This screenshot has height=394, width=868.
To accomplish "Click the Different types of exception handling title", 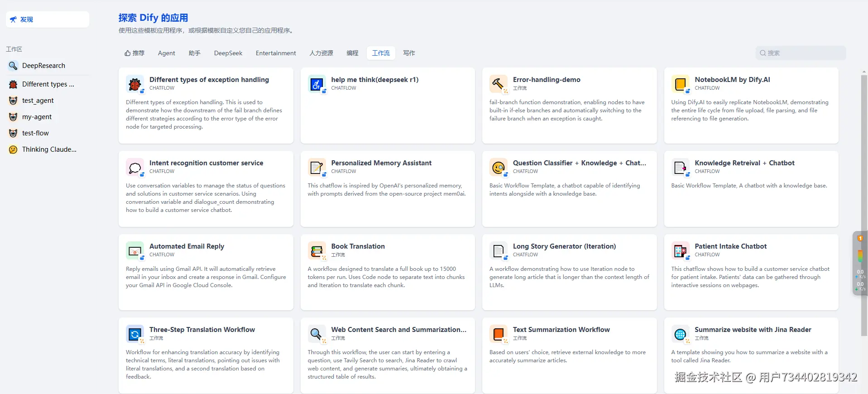I will click(x=209, y=80).
